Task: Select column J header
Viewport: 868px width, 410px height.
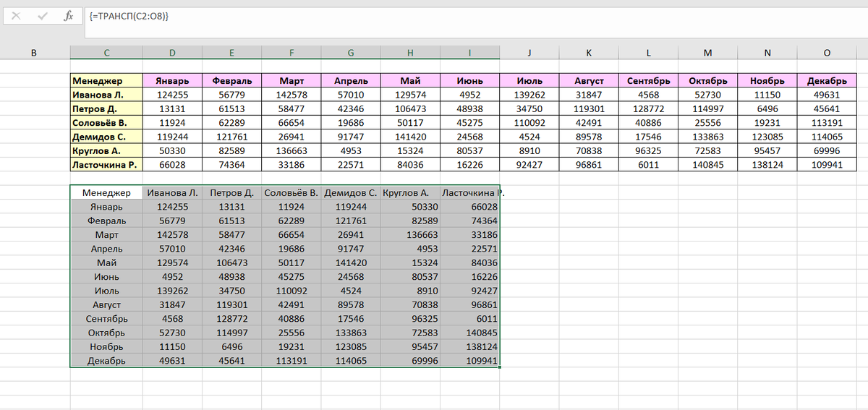Action: tap(529, 52)
